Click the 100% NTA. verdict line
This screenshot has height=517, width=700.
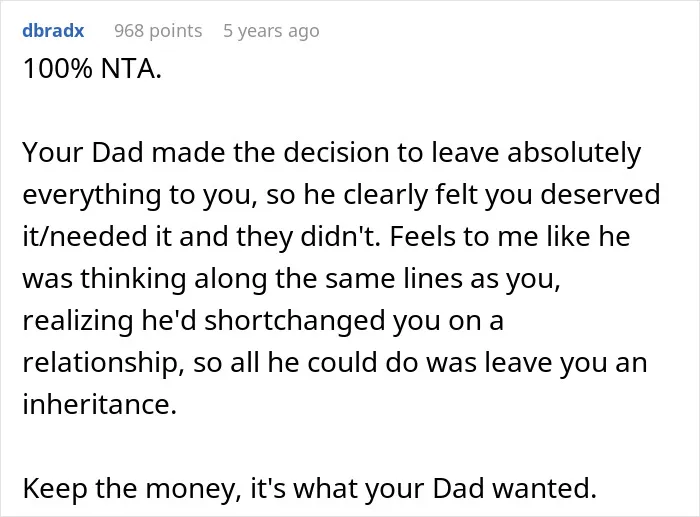coord(92,69)
